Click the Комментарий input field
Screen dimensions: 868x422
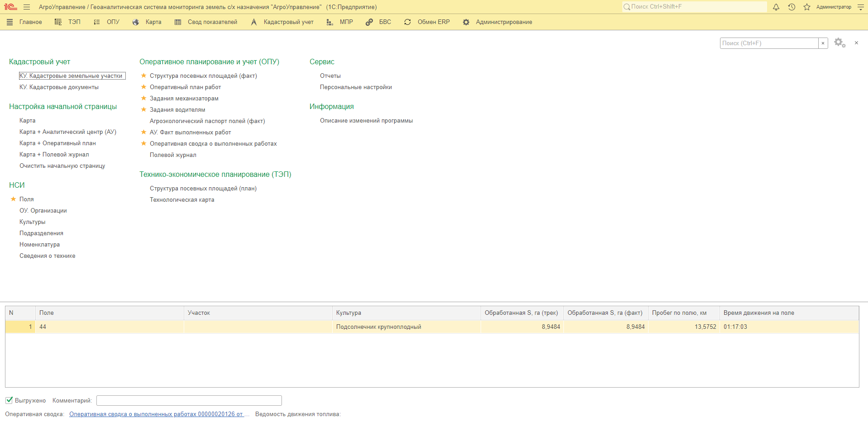[x=189, y=400]
